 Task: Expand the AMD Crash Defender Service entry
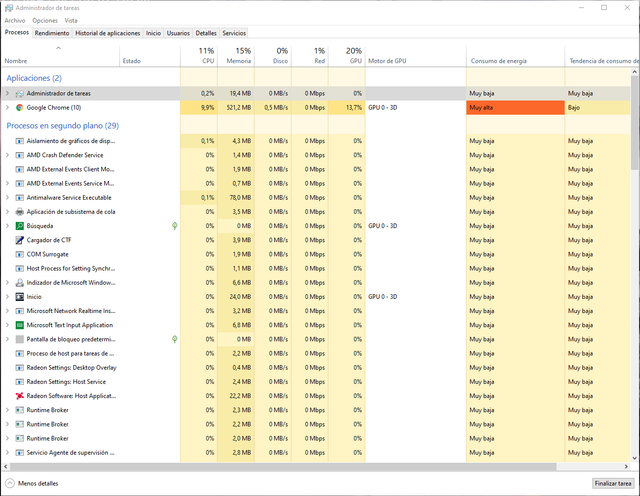tap(7, 155)
